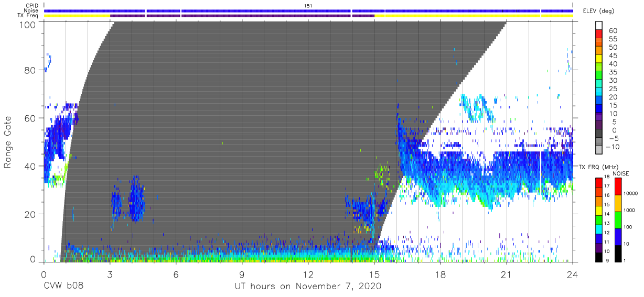Click the NOISE legend title

click(620, 173)
